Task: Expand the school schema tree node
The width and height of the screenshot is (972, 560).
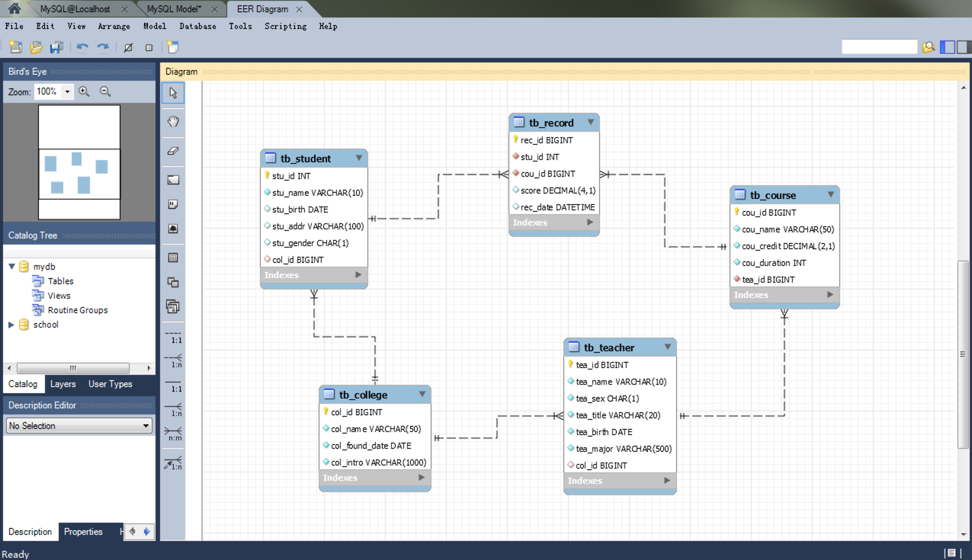Action: pos(11,325)
